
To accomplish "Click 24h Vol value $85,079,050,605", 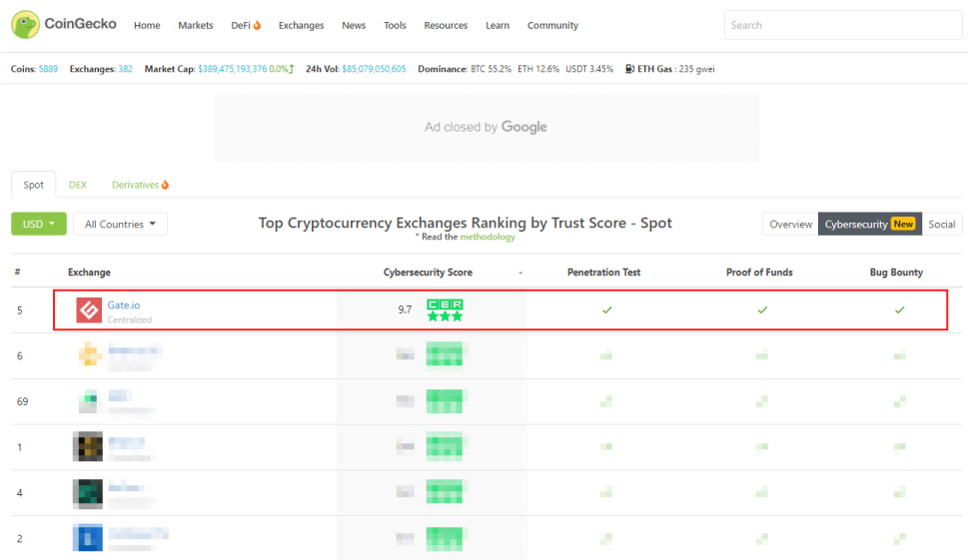I will pos(374,69).
